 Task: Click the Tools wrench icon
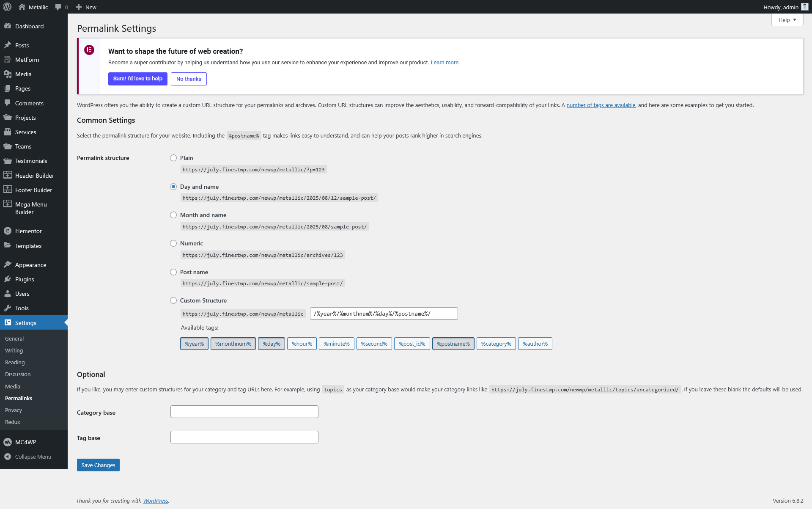(8, 308)
